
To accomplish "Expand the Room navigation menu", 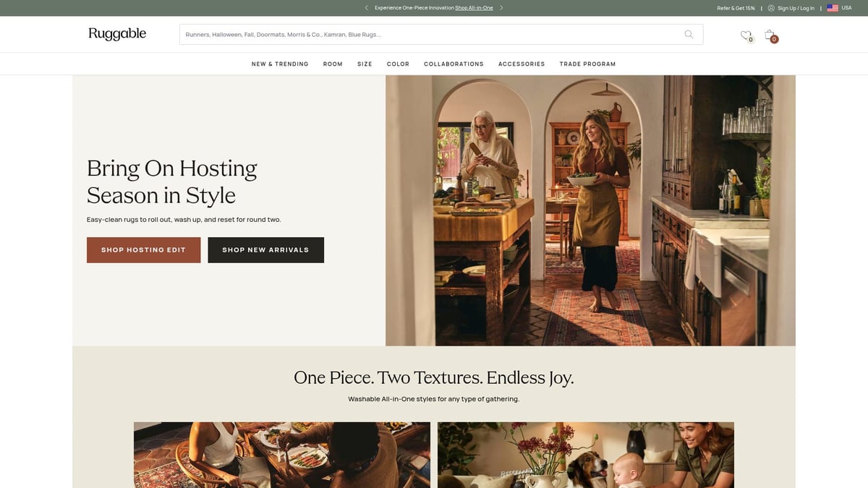I will [333, 64].
